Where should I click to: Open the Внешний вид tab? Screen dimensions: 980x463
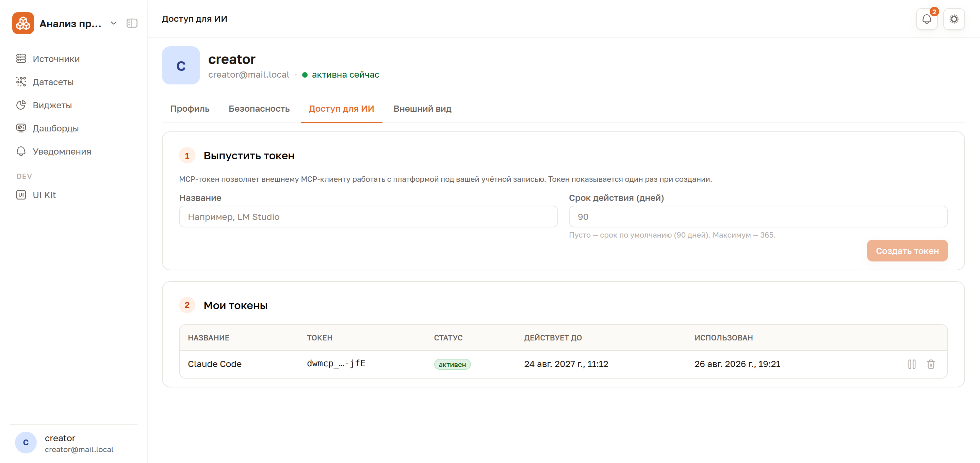422,109
